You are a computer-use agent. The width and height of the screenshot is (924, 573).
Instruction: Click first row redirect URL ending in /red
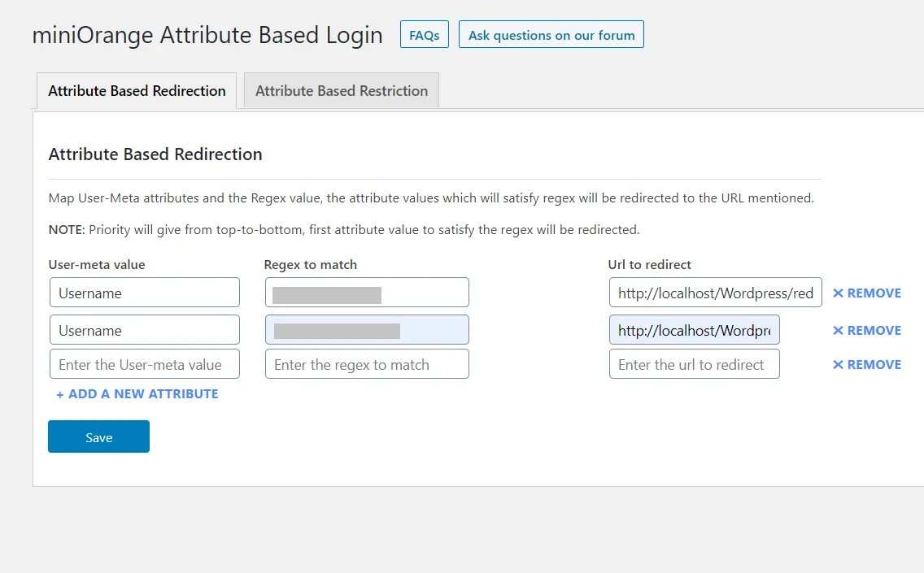716,293
